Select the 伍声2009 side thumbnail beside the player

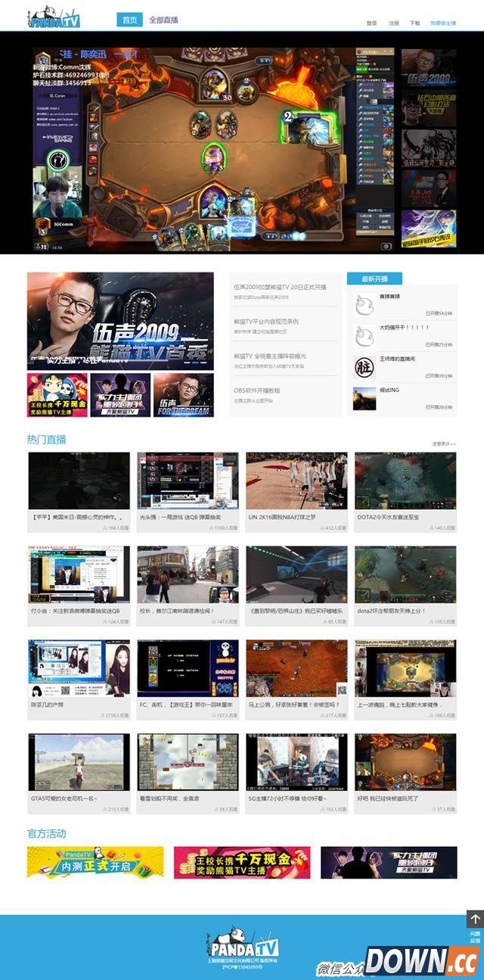click(x=429, y=68)
